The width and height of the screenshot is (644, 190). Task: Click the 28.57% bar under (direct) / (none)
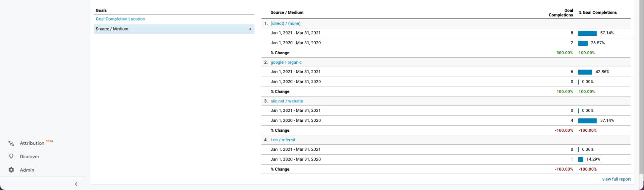[x=583, y=43]
